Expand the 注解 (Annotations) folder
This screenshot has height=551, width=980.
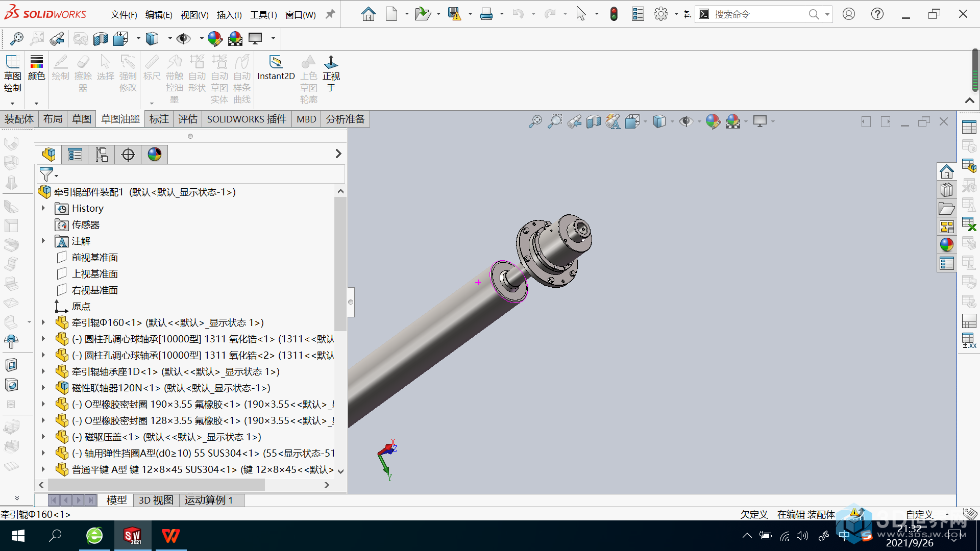(42, 240)
